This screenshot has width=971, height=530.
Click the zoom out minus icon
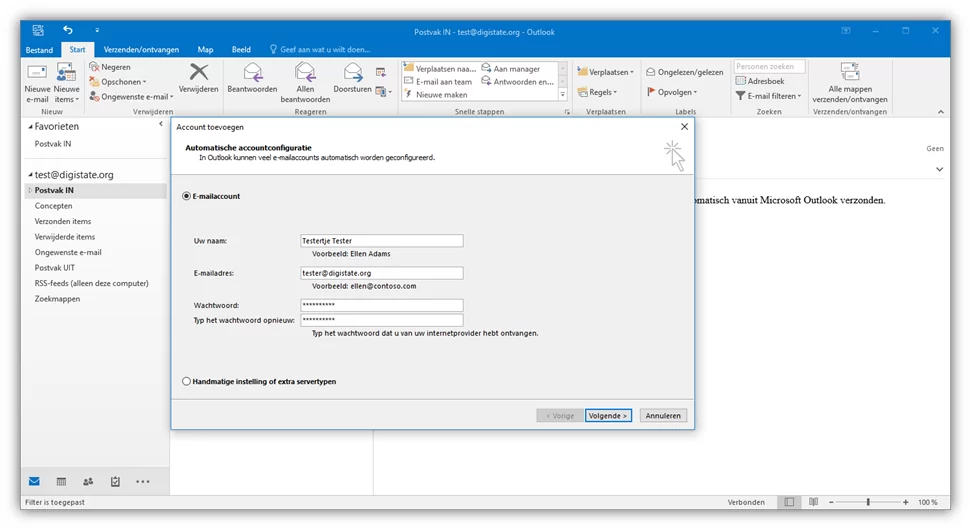(831, 502)
